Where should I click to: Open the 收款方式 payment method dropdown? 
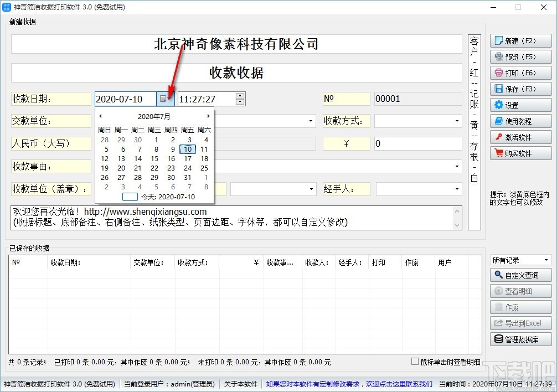click(457, 121)
